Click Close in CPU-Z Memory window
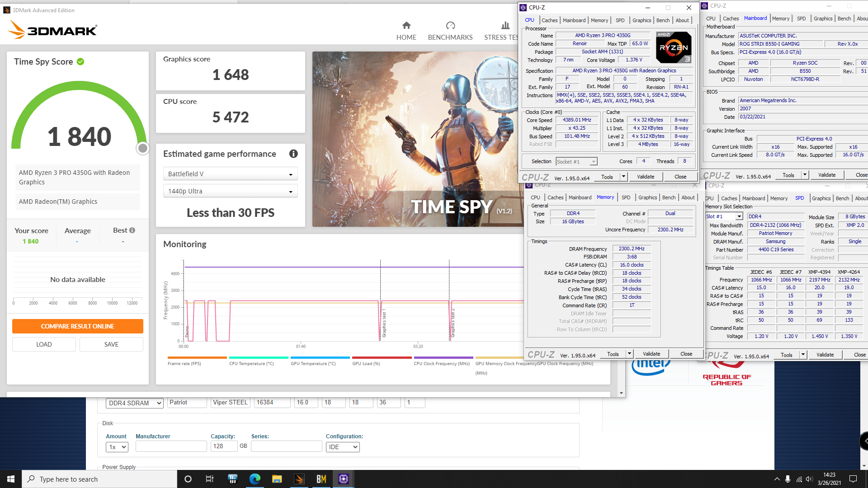The width and height of the screenshot is (868, 488). click(x=686, y=354)
